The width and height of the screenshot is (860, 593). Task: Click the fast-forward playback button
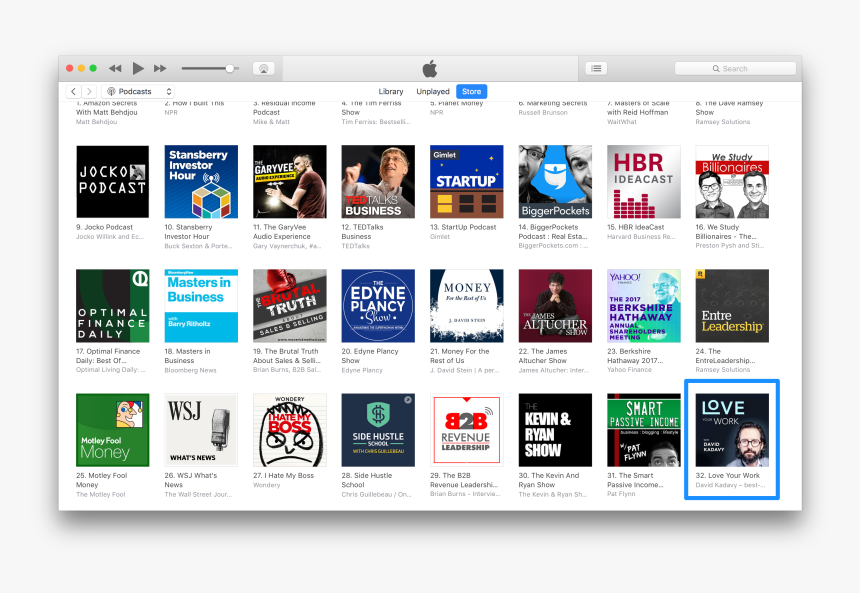click(x=160, y=69)
